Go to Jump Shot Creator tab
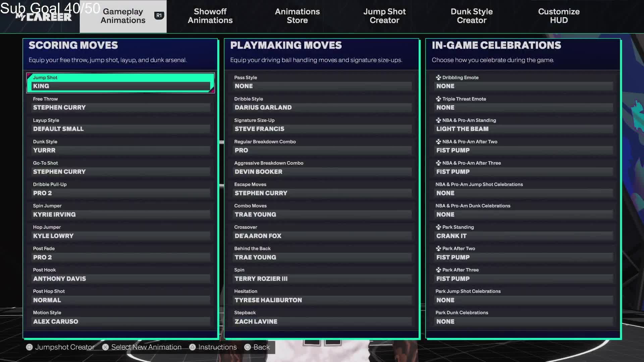644x362 pixels. [384, 16]
